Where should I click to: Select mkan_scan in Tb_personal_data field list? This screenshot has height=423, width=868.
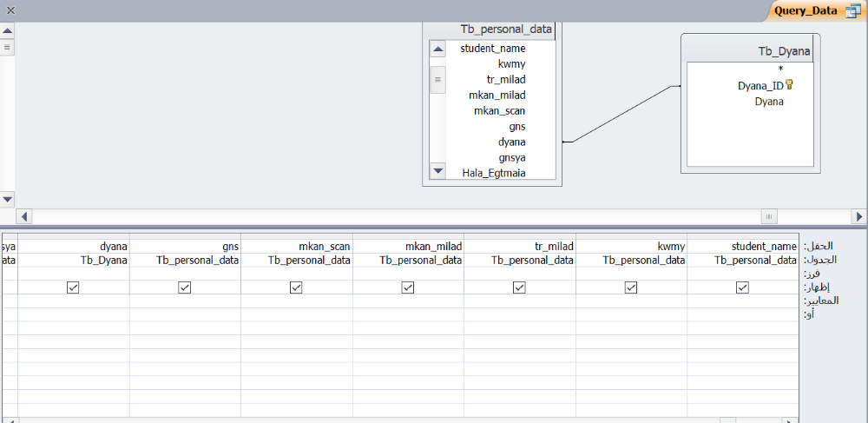tap(499, 110)
